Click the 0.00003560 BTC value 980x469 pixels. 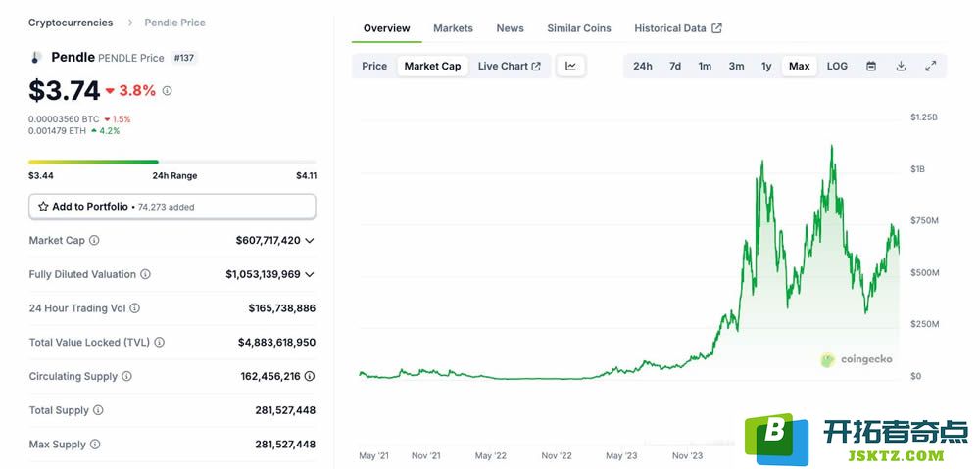coord(65,118)
